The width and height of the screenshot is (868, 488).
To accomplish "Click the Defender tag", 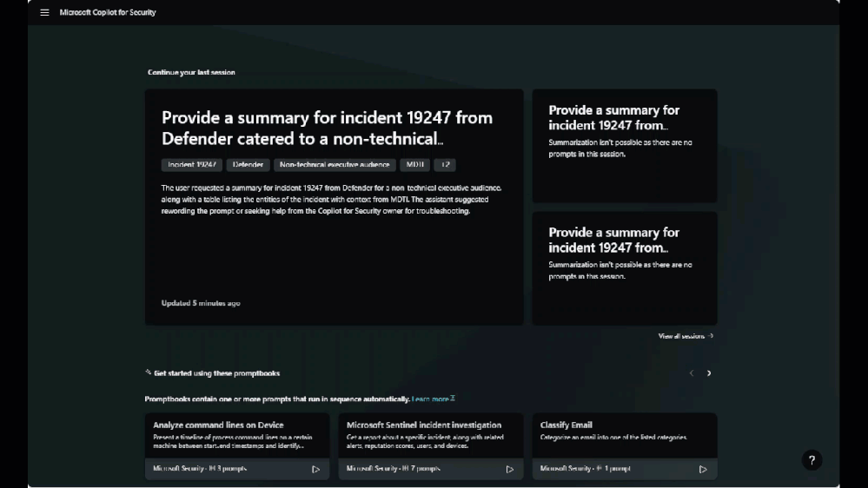I will pos(248,165).
